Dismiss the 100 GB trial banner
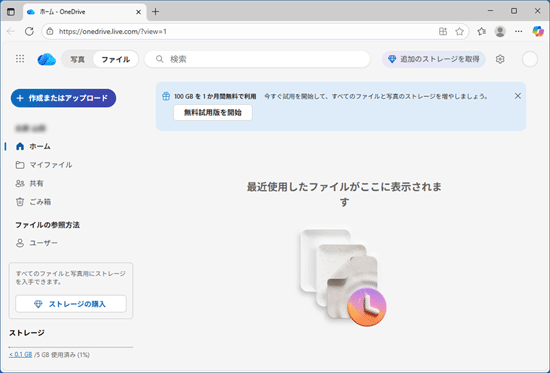Image resolution: width=550 pixels, height=373 pixels. coord(518,96)
